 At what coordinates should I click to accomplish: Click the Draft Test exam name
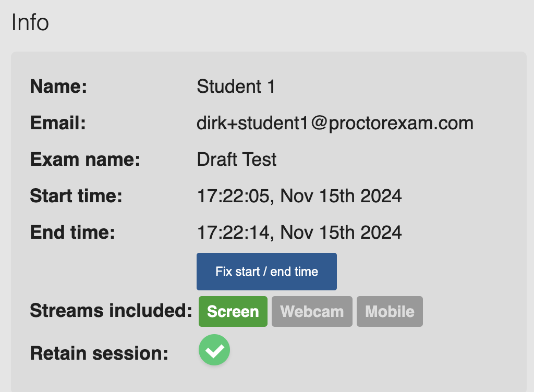(237, 160)
